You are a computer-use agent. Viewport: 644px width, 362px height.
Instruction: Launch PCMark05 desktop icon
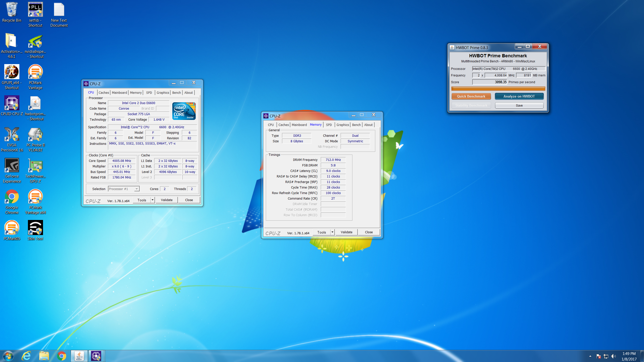pyautogui.click(x=12, y=230)
